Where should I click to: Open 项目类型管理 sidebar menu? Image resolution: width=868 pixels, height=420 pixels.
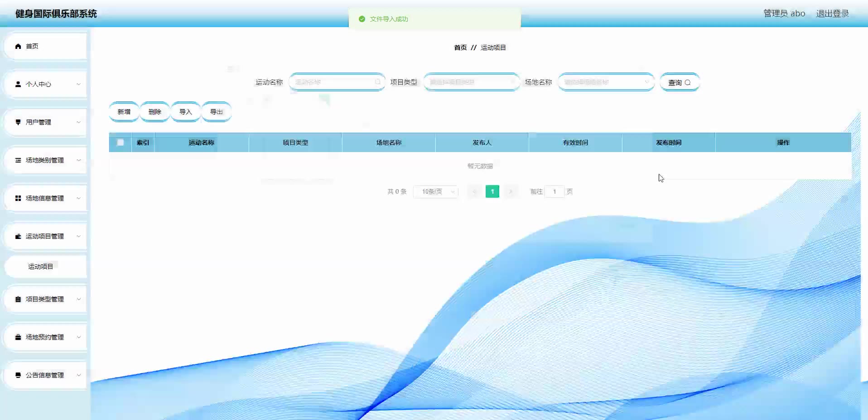tap(45, 299)
